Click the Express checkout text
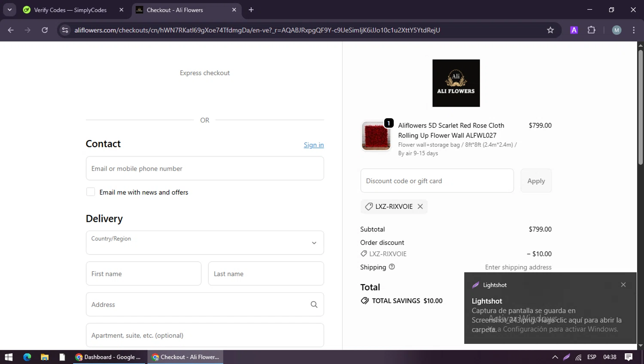The width and height of the screenshot is (644, 364). [205, 73]
